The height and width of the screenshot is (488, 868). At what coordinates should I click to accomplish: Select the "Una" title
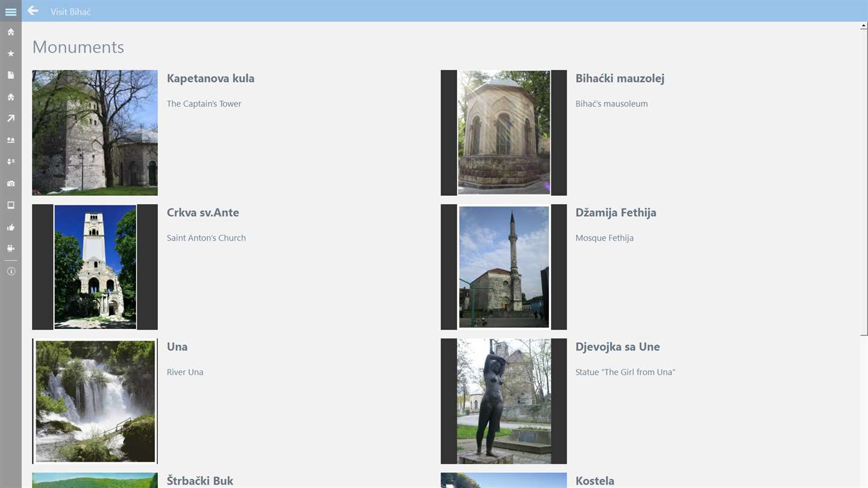point(177,347)
